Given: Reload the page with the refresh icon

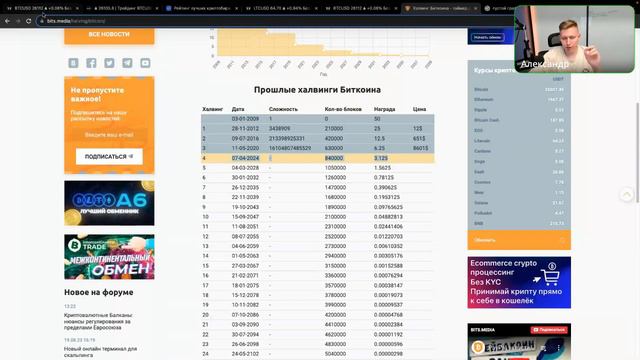Looking at the screenshot, I should tap(29, 21).
